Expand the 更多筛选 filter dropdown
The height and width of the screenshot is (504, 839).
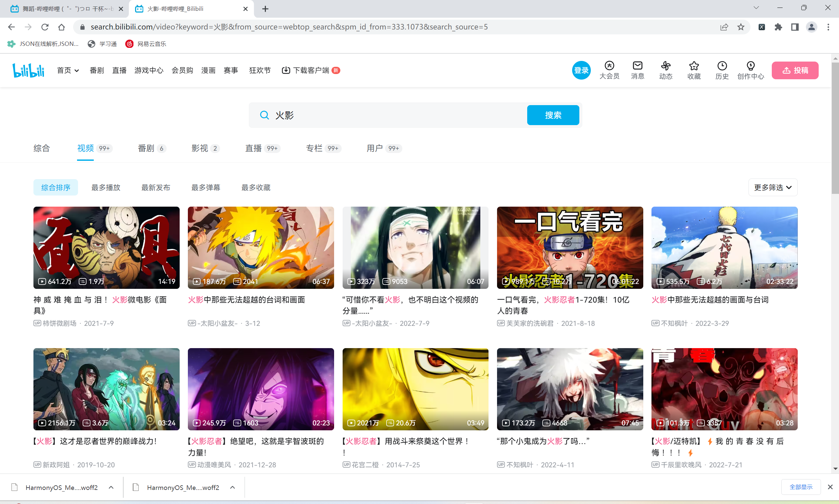pyautogui.click(x=773, y=187)
